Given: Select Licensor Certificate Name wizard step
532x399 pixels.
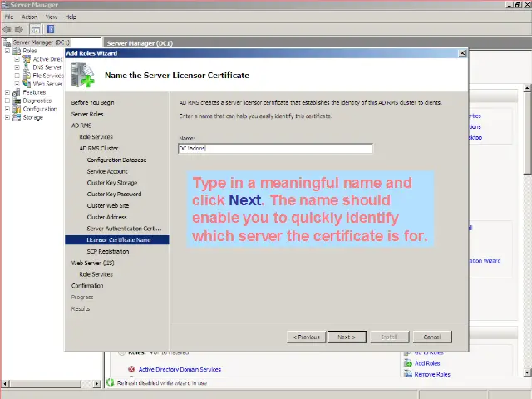Looking at the screenshot, I should click(x=117, y=240).
